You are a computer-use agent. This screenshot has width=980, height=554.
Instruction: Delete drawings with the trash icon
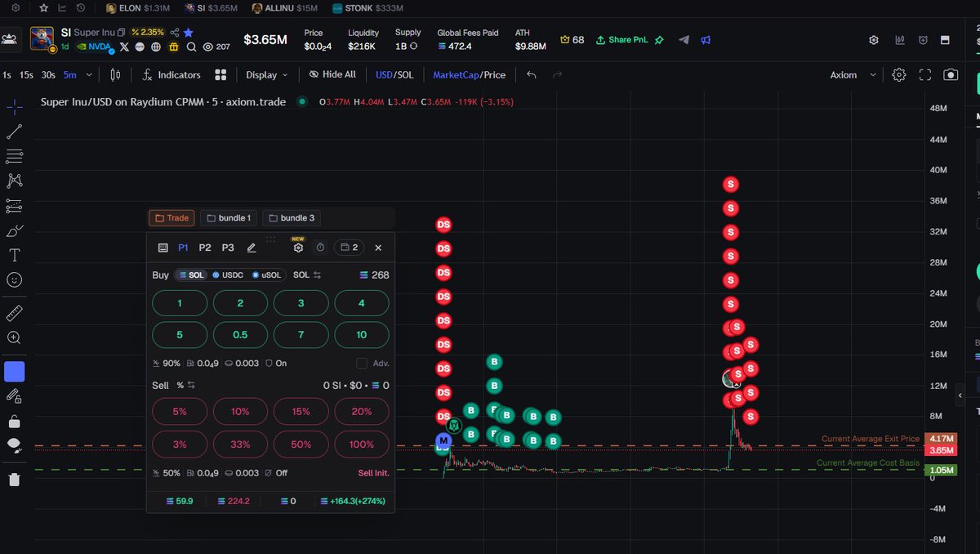[x=15, y=480]
